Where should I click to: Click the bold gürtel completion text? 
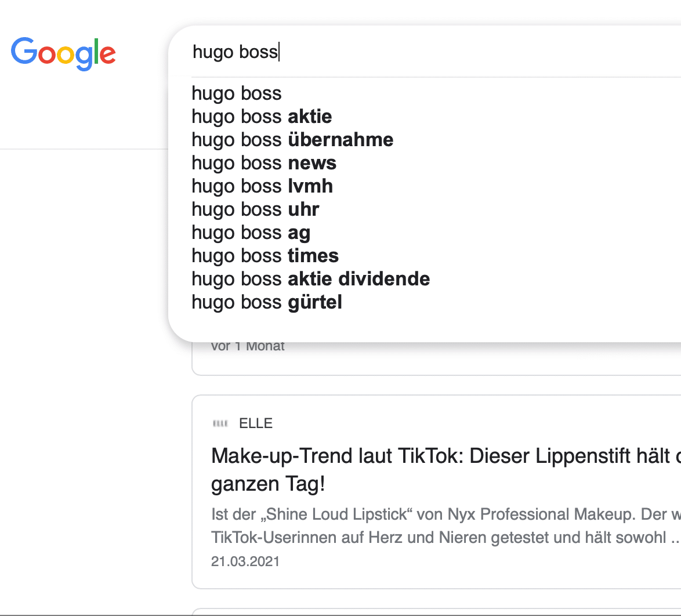315,302
